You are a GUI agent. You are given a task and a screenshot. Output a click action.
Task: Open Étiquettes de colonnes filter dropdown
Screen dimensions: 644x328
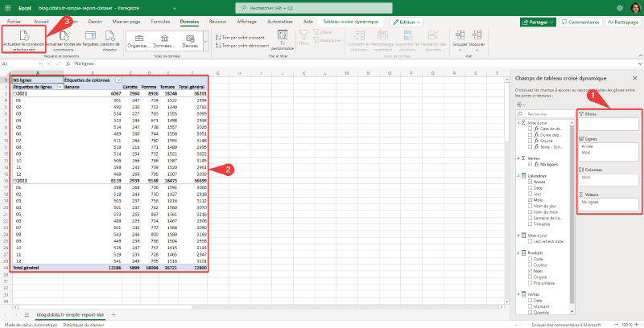click(x=118, y=80)
